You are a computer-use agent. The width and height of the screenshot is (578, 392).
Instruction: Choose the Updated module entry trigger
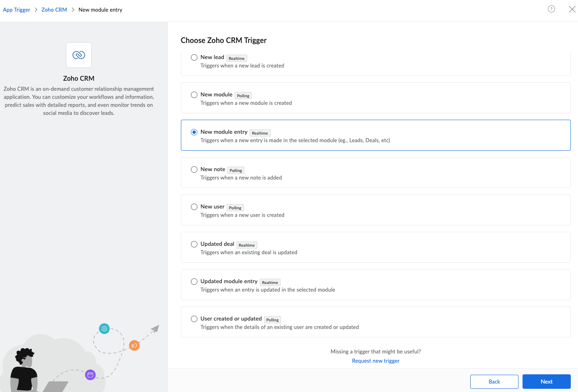(x=194, y=282)
